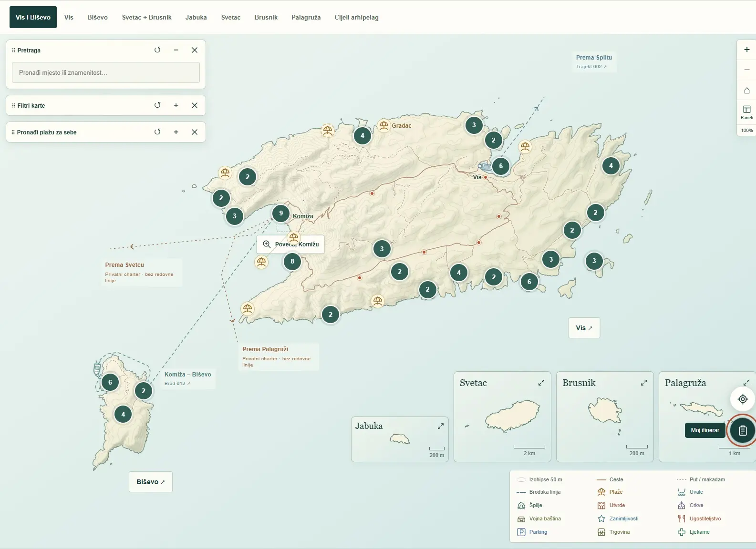
Task: Collapse the Pretraga panel
Action: coord(176,50)
